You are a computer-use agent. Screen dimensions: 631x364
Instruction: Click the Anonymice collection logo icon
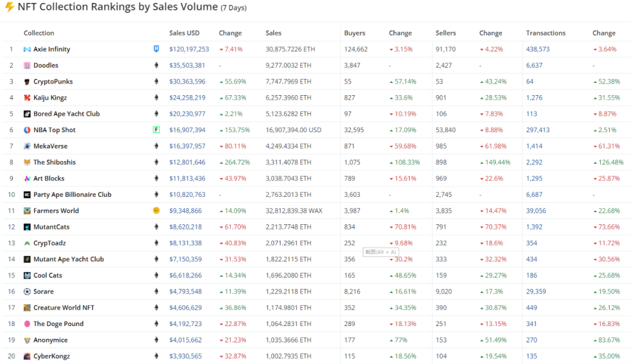point(27,340)
